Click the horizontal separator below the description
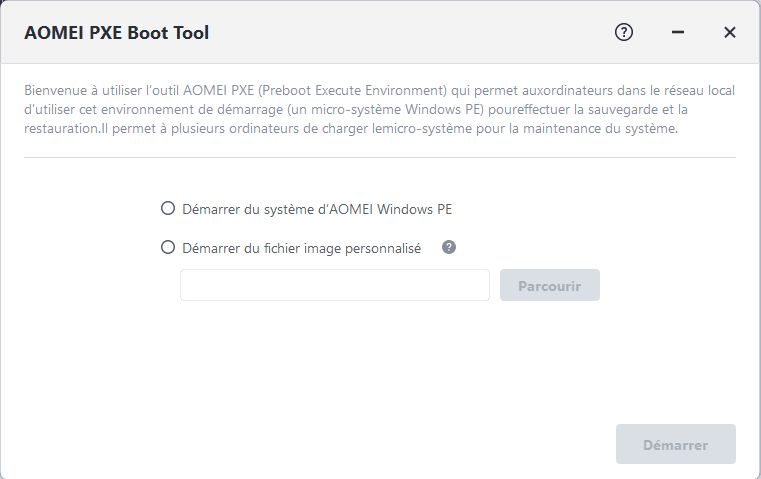This screenshot has width=761, height=479. pos(380,157)
